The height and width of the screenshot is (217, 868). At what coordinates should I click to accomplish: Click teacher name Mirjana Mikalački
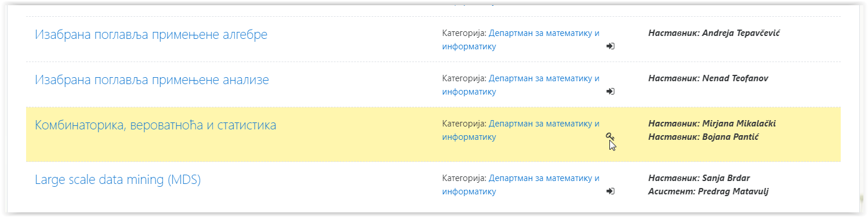[x=739, y=124]
